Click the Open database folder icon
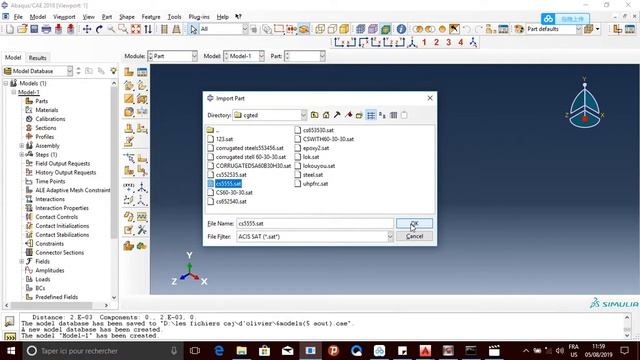640x360 pixels. [22, 29]
